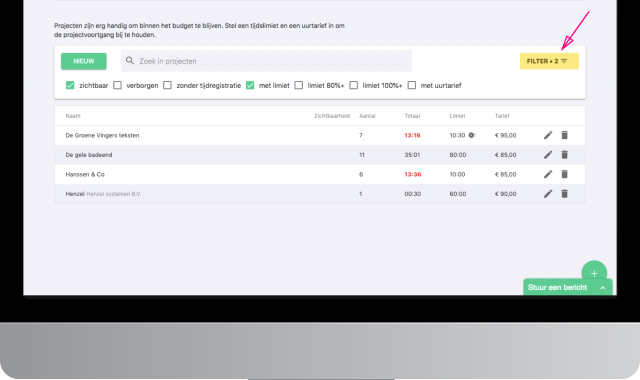640x380 pixels.
Task: Sort by Naam column header
Action: (x=73, y=116)
